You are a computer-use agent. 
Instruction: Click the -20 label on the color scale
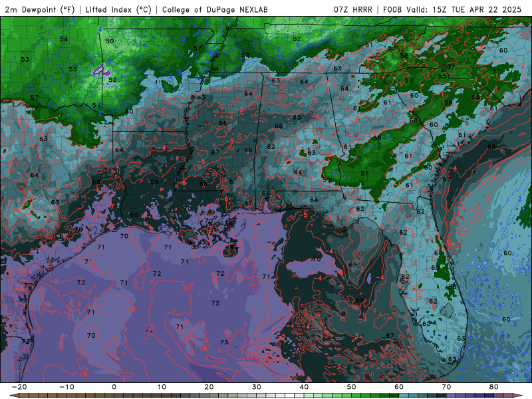(x=19, y=387)
